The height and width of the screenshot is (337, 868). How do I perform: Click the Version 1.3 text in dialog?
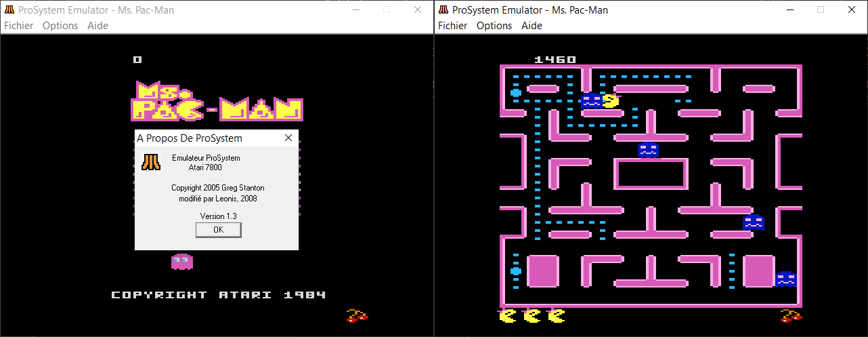218,216
